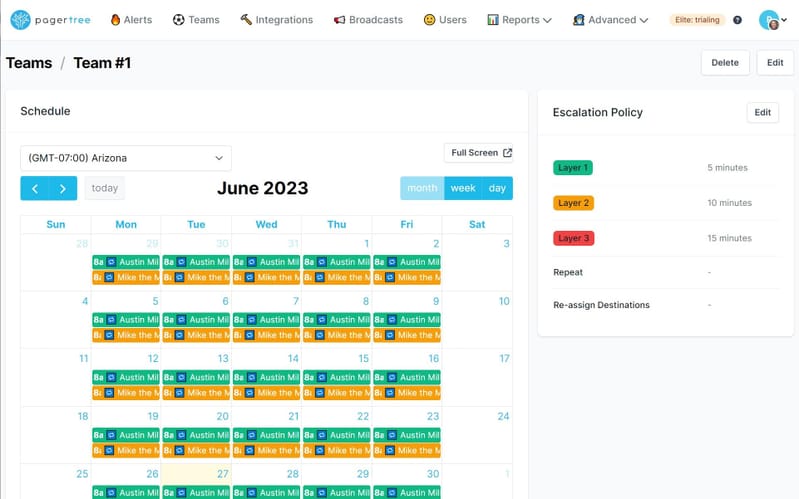Click the PagerTree logo icon
The image size is (799, 499).
click(20, 19)
